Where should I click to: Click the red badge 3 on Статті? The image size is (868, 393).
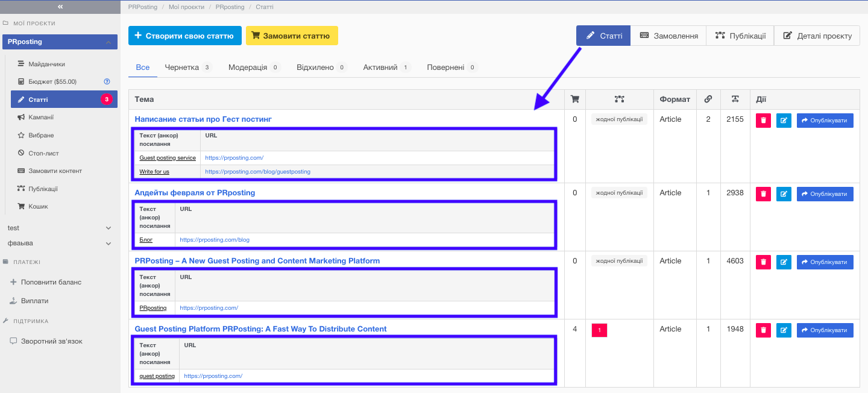[107, 99]
